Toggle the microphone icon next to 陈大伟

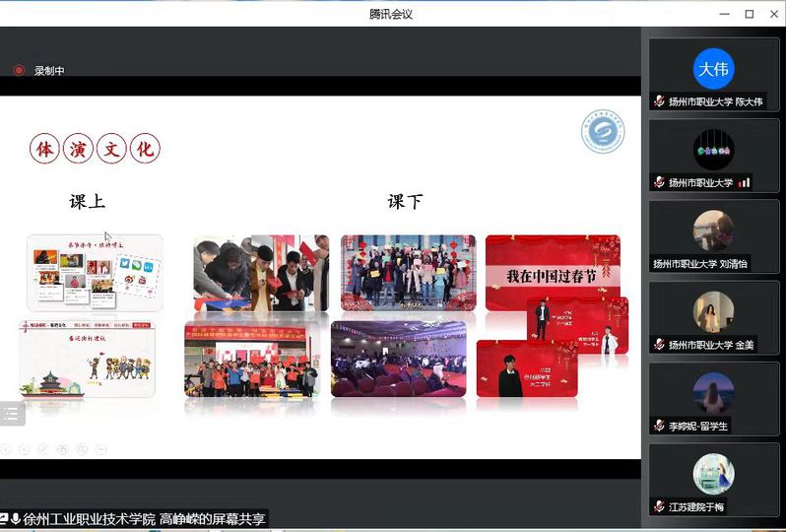659,101
